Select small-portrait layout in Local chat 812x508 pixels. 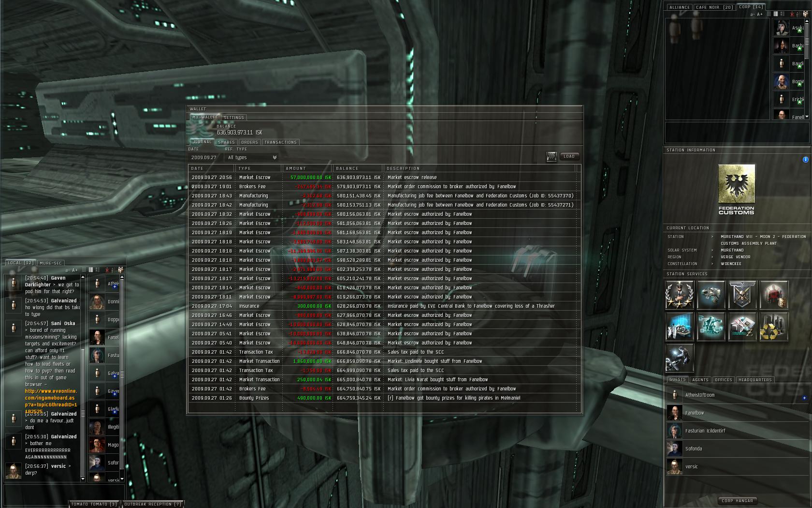click(91, 270)
